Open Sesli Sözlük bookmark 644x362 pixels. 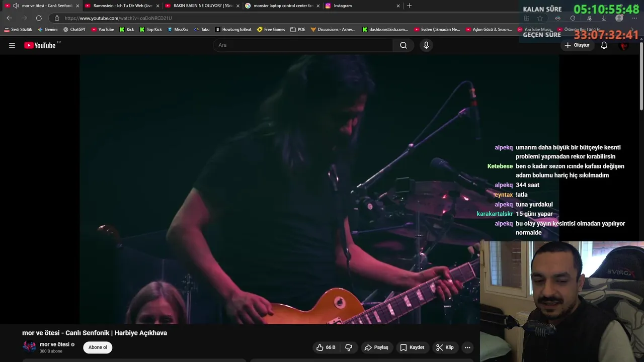click(x=18, y=30)
